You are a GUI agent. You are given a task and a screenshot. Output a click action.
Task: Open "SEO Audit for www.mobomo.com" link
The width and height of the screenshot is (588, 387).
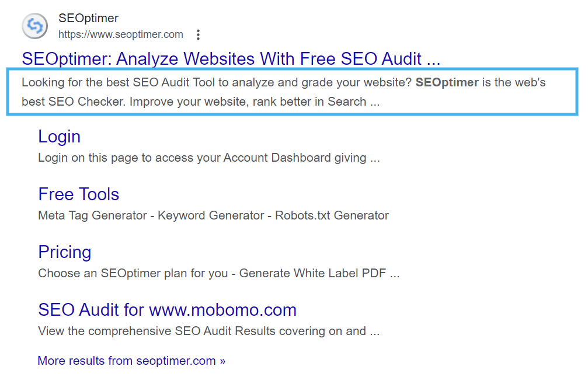pyautogui.click(x=167, y=310)
